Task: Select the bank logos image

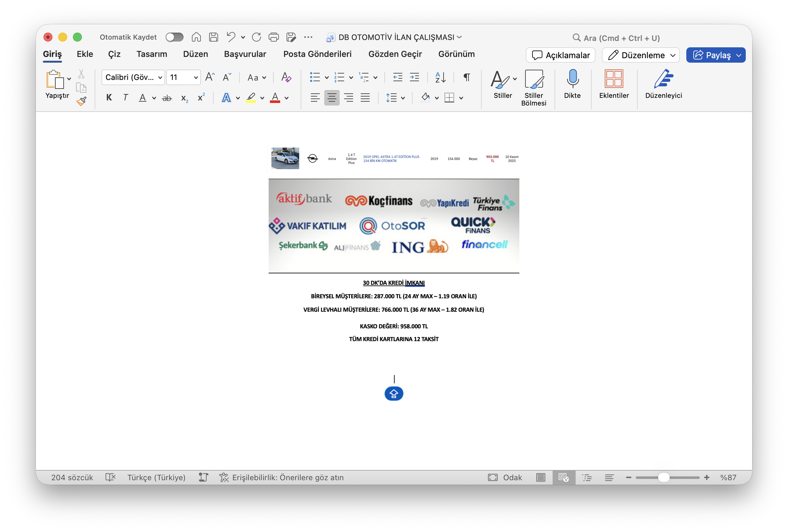Action: tap(394, 225)
